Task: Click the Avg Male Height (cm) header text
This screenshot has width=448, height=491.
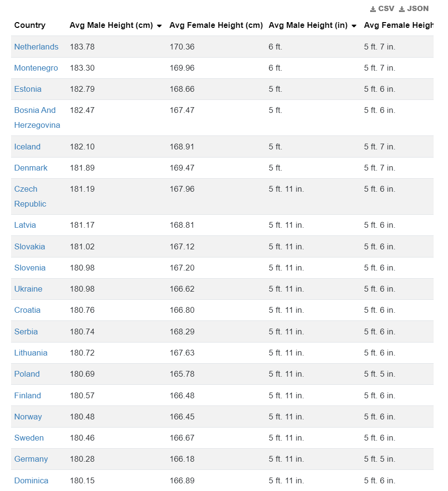Action: [x=111, y=25]
